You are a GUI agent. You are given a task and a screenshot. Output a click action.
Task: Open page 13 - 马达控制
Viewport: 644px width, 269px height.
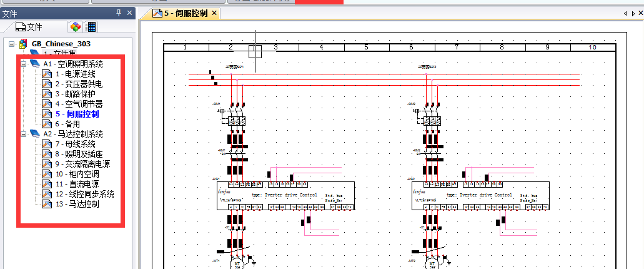click(x=77, y=204)
